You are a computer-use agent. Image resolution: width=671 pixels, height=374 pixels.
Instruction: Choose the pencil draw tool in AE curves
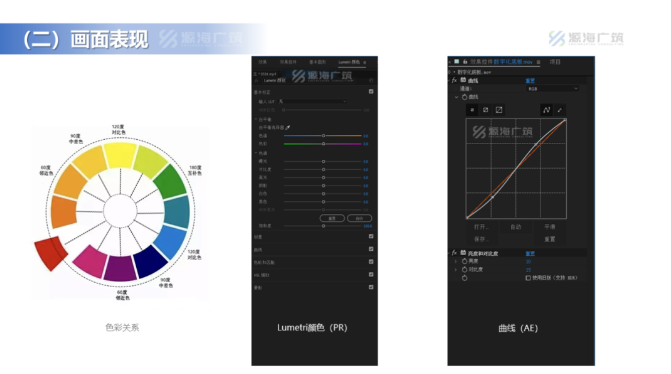560,110
